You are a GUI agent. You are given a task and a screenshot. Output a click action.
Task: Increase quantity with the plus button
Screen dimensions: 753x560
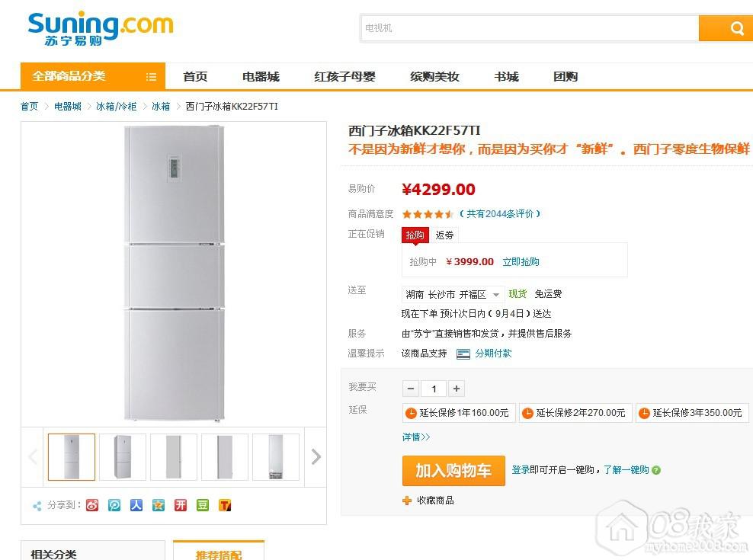[457, 389]
